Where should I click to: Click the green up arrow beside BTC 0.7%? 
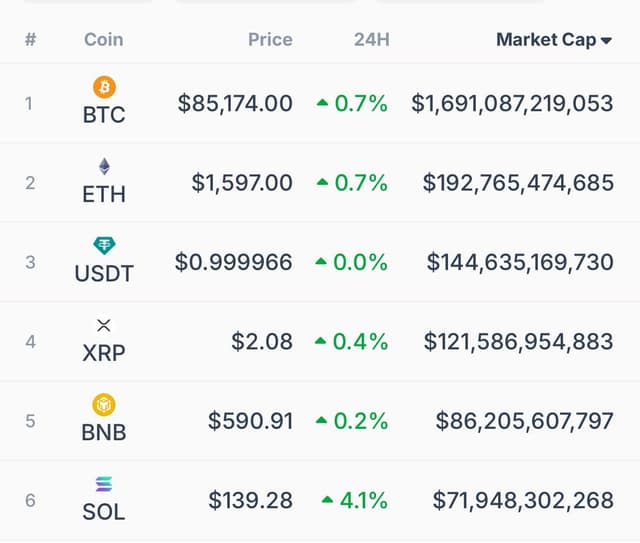tap(322, 102)
